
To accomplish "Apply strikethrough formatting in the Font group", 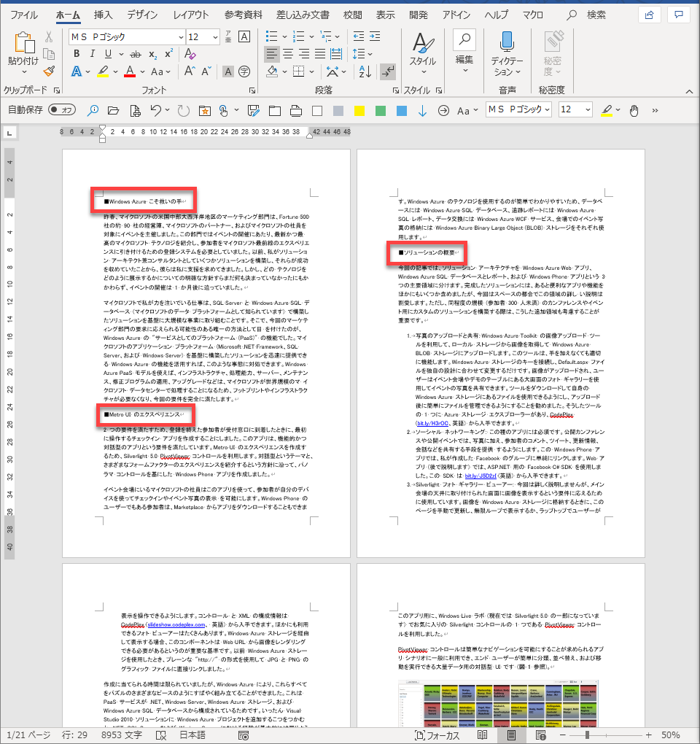I will (x=135, y=54).
